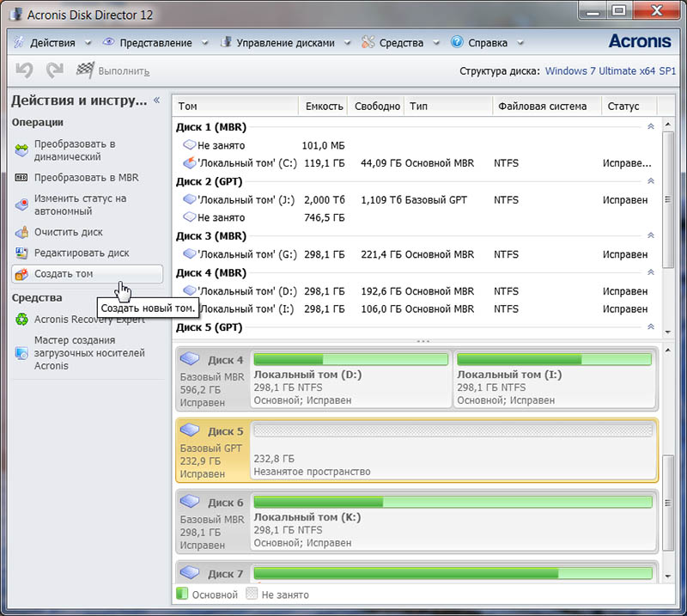The image size is (687, 616).
Task: Click the checkered flag Выполнить icon
Action: click(85, 70)
